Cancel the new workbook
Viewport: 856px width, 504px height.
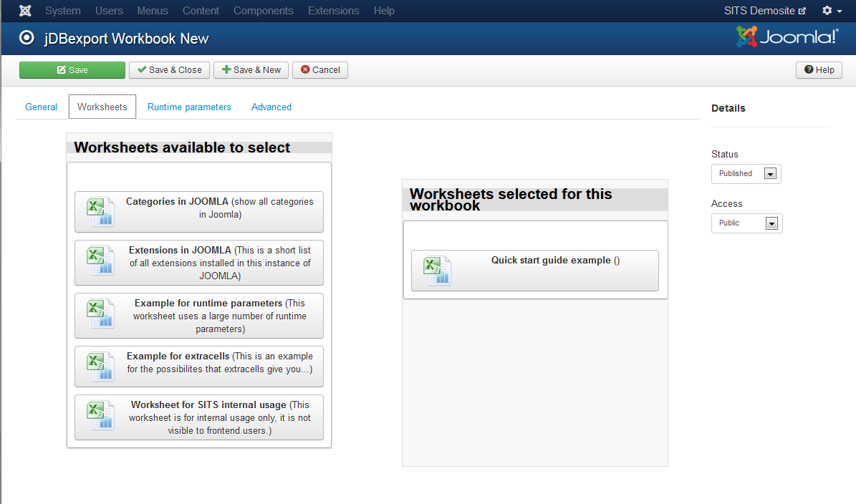point(319,70)
